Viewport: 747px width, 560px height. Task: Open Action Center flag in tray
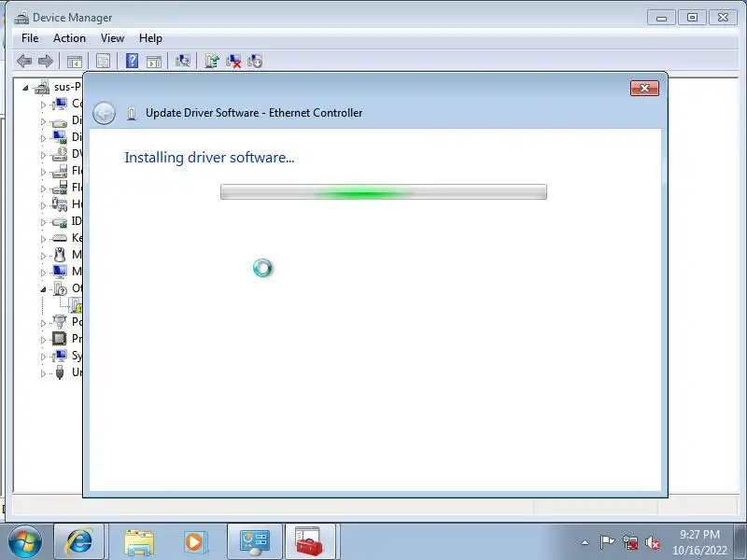click(x=607, y=542)
